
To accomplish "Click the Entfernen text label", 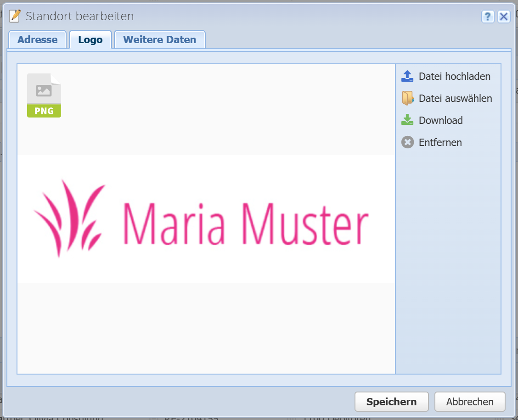I will pos(440,142).
